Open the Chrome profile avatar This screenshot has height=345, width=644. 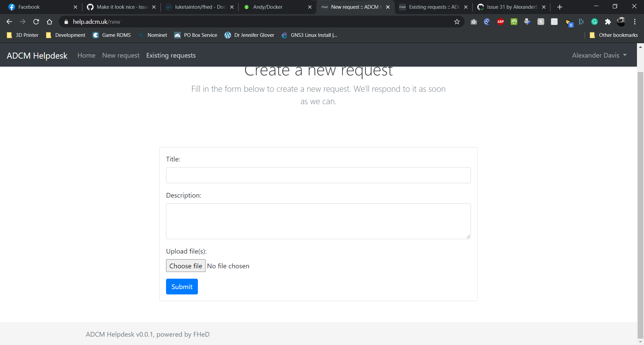point(621,22)
